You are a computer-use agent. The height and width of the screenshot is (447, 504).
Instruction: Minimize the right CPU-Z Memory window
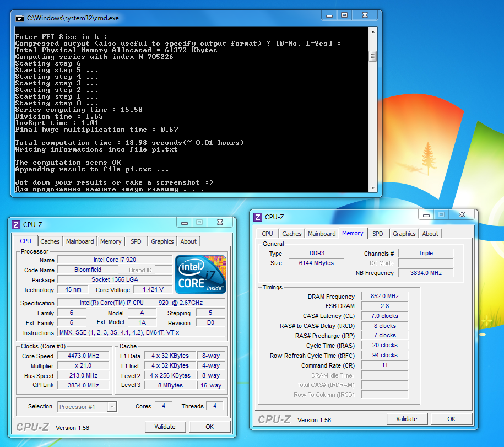coord(426,215)
